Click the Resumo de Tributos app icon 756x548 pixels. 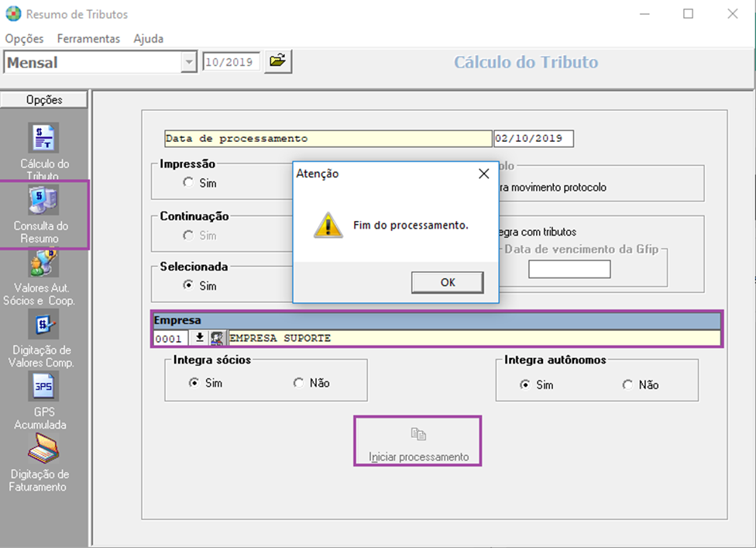13,13
